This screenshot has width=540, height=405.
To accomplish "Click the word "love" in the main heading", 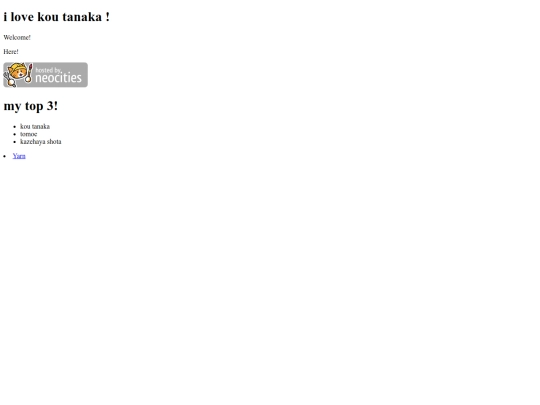I will tap(22, 17).
